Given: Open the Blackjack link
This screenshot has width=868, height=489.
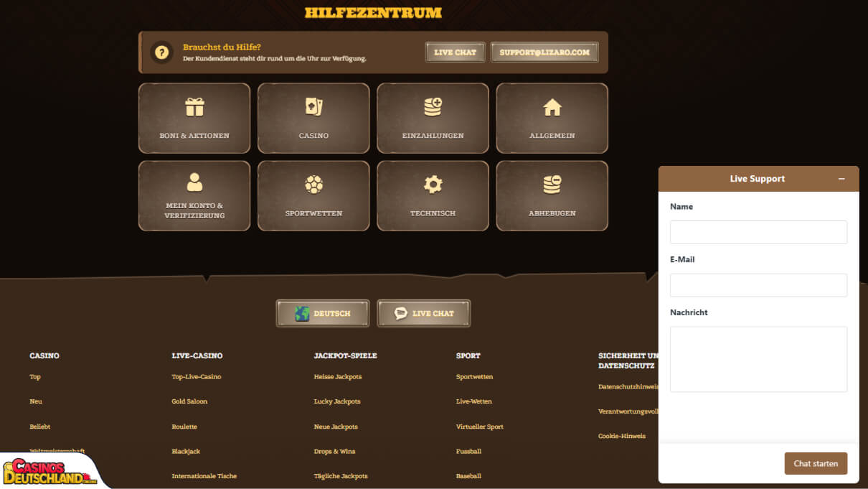Looking at the screenshot, I should (x=186, y=452).
